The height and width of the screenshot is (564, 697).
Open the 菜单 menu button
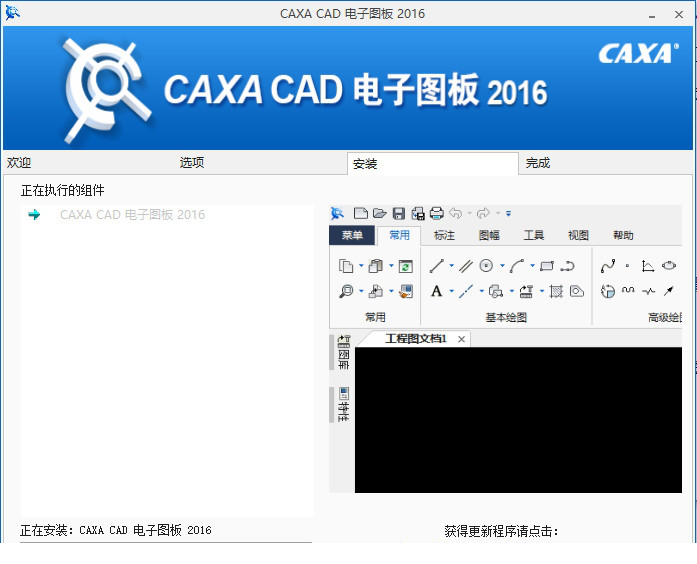352,235
